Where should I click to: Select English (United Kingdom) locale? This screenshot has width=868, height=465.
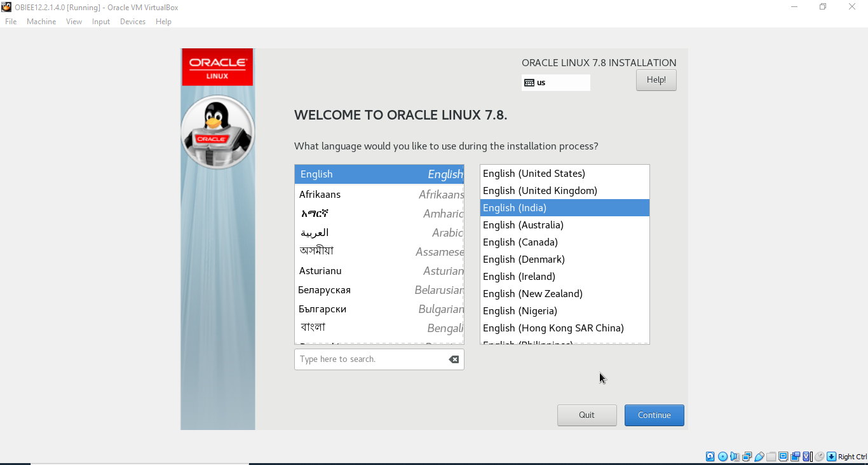coord(539,190)
